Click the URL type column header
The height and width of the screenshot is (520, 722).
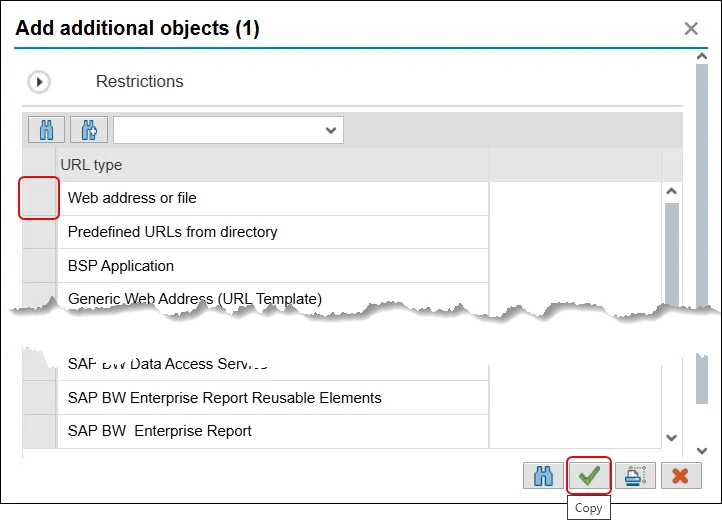[x=272, y=165]
